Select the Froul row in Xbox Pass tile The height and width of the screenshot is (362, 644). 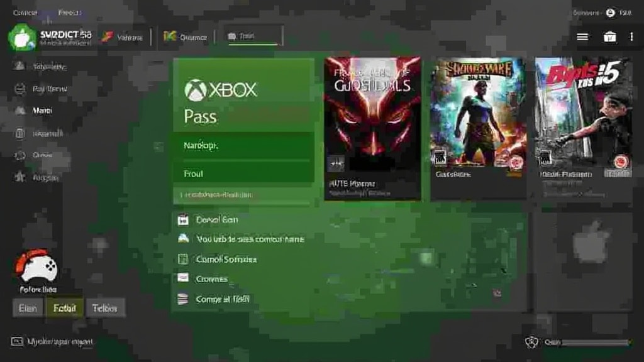243,173
